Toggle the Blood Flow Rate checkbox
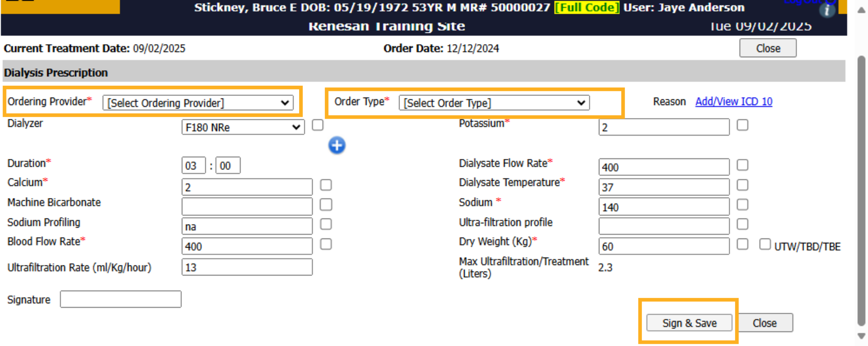Viewport: 868px width, 346px height. pos(326,244)
